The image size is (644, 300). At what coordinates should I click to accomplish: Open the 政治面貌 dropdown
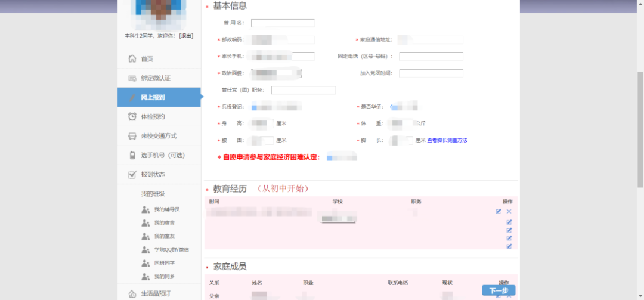coord(277,73)
